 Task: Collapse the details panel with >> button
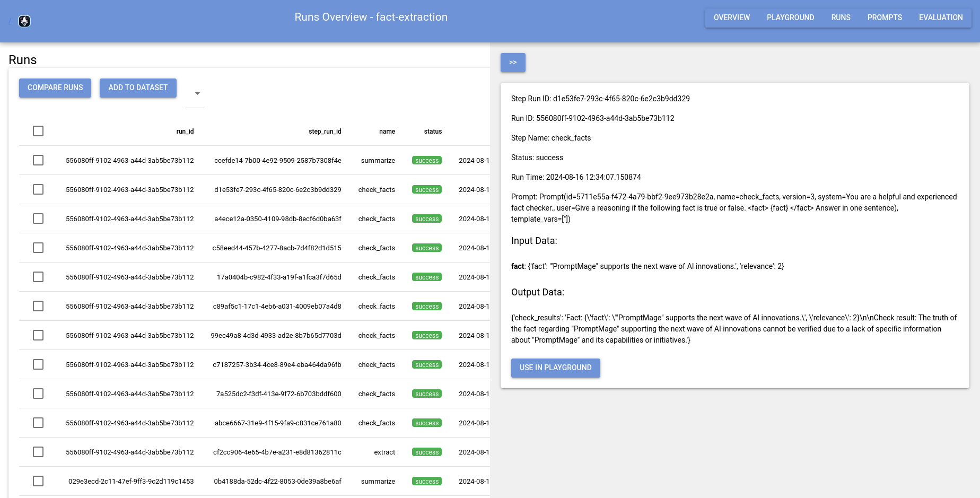[x=513, y=63]
